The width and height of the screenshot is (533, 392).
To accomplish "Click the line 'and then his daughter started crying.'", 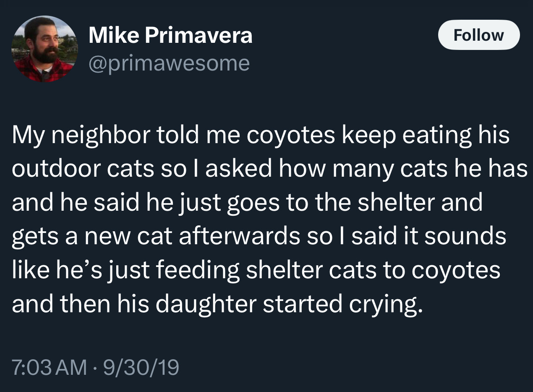I will coord(215,304).
